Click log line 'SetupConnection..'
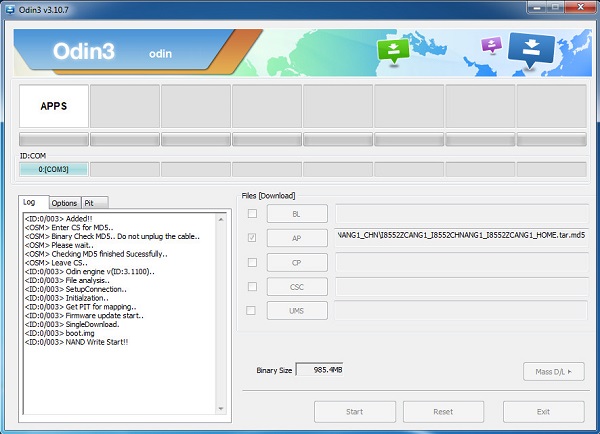The height and width of the screenshot is (434, 600). [75, 289]
